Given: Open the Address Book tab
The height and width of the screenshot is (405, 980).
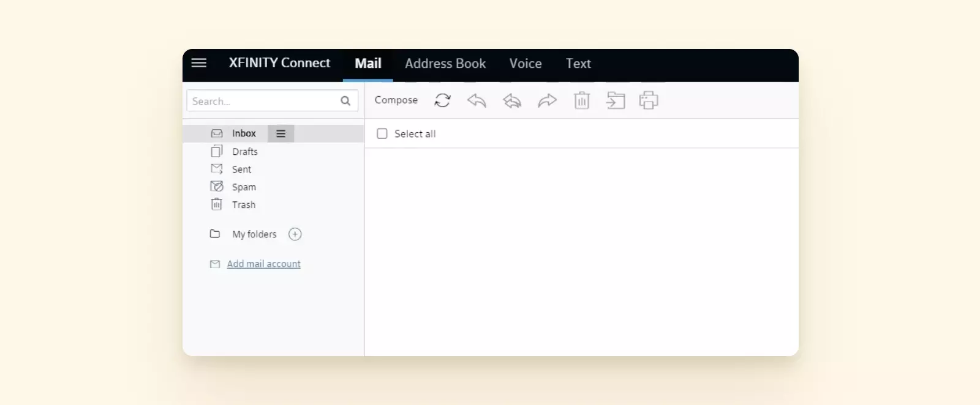Looking at the screenshot, I should 445,64.
